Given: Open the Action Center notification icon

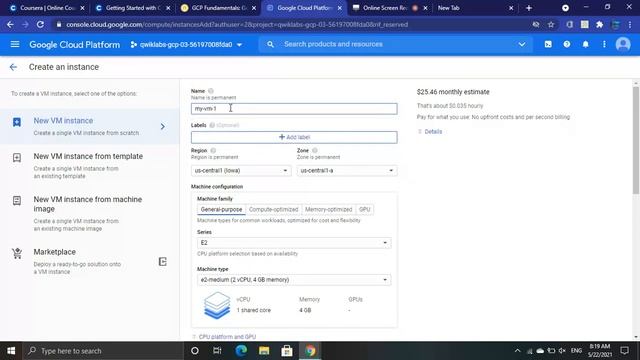Looking at the screenshot, I should click(624, 351).
